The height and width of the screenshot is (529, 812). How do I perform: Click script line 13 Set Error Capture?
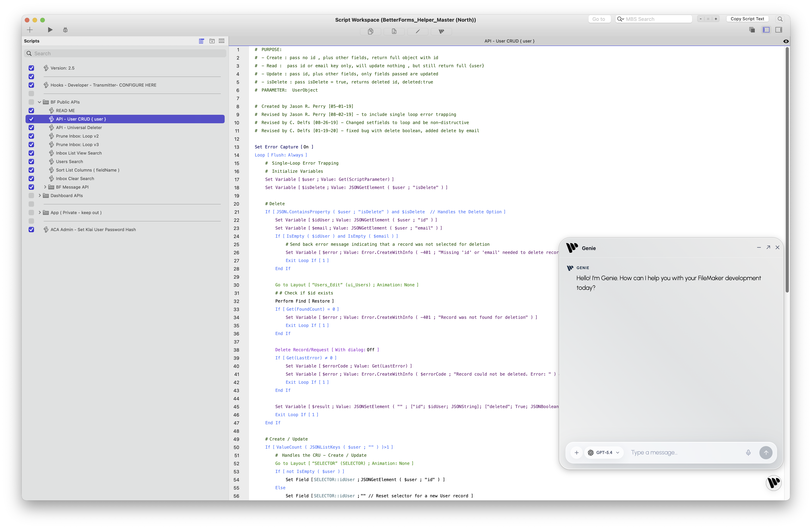284,147
